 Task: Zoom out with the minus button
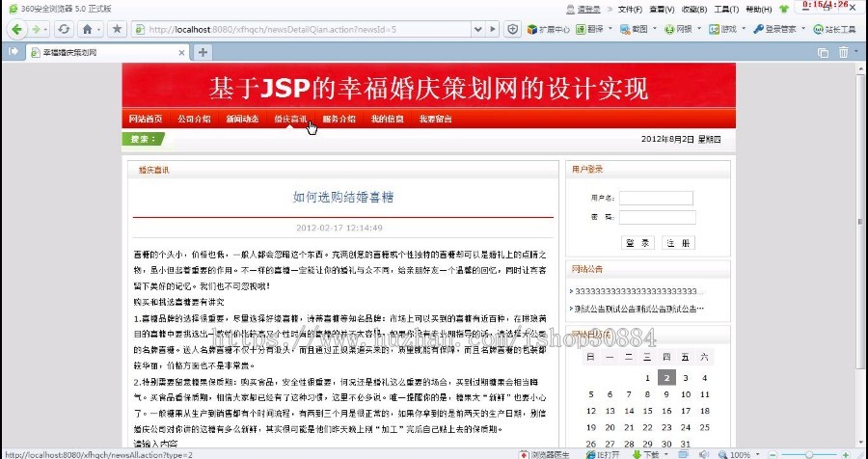(773, 454)
